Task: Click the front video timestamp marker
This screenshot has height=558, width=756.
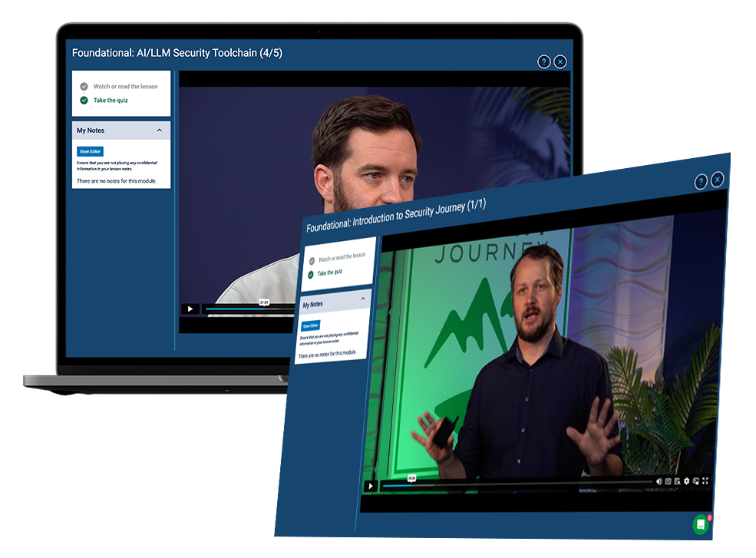Action: coord(411,478)
